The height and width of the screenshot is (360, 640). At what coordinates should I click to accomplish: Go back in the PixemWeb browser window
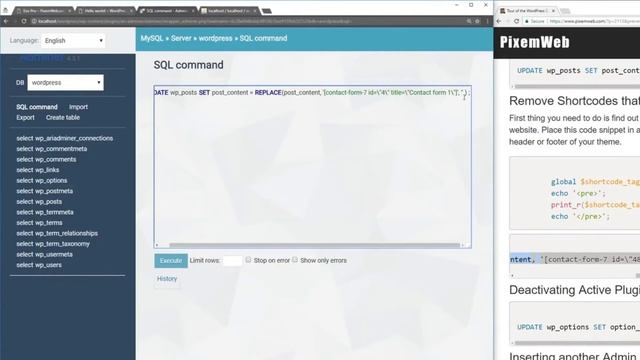click(x=499, y=21)
